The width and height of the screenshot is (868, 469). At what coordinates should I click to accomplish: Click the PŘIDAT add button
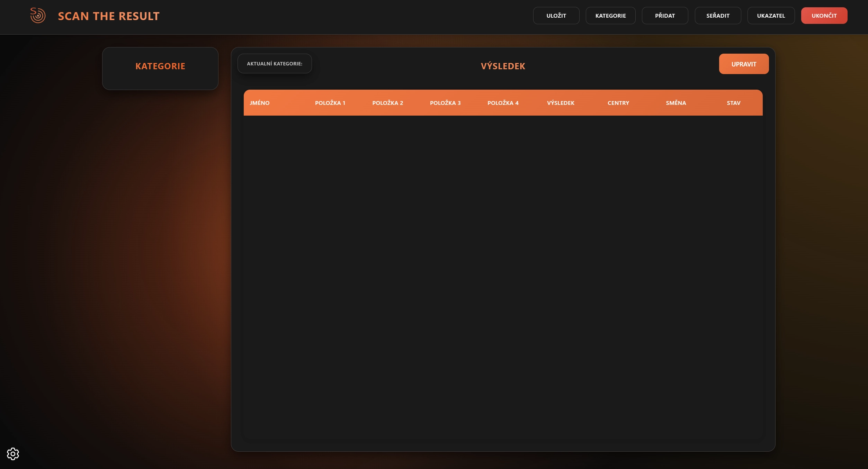(x=665, y=16)
